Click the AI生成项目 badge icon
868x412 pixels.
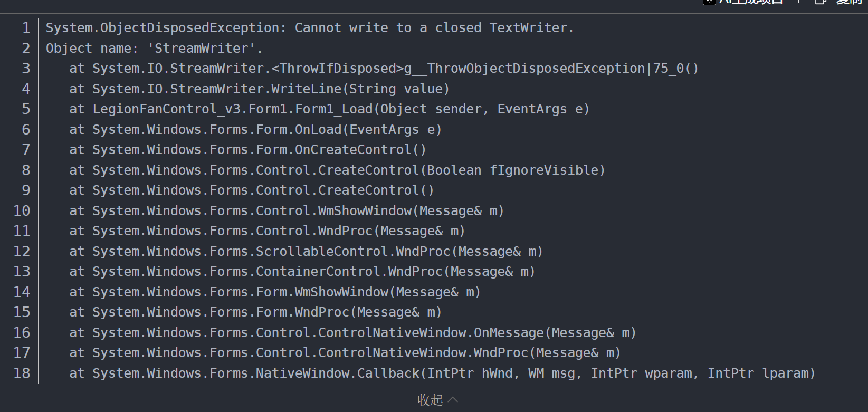pos(709,3)
